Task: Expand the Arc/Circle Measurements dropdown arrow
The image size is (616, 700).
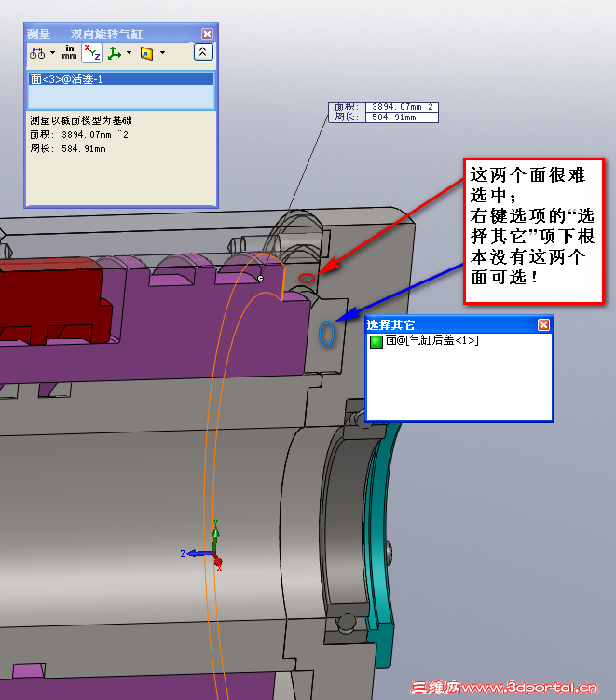Action: [x=52, y=53]
